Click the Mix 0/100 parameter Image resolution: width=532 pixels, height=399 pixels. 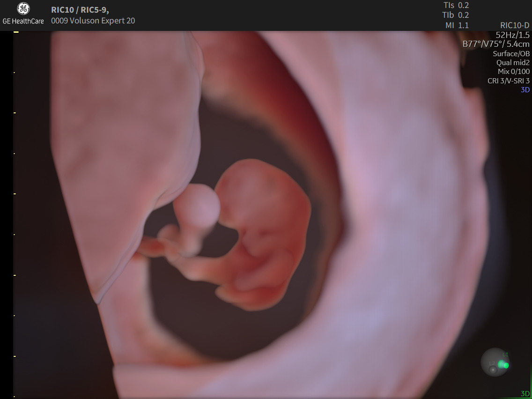(513, 72)
